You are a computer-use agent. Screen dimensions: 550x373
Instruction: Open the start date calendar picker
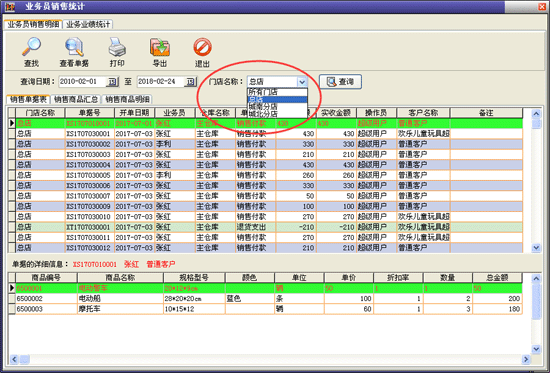pos(112,82)
